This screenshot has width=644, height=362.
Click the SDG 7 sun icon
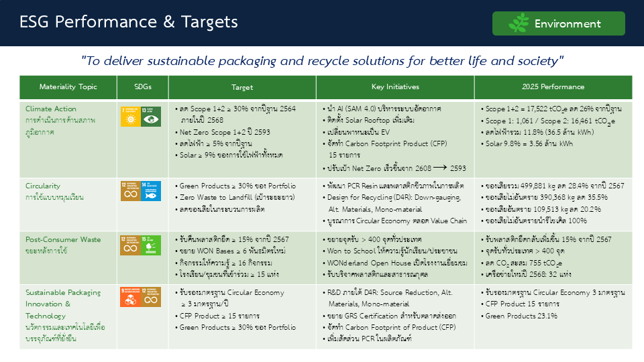click(131, 117)
